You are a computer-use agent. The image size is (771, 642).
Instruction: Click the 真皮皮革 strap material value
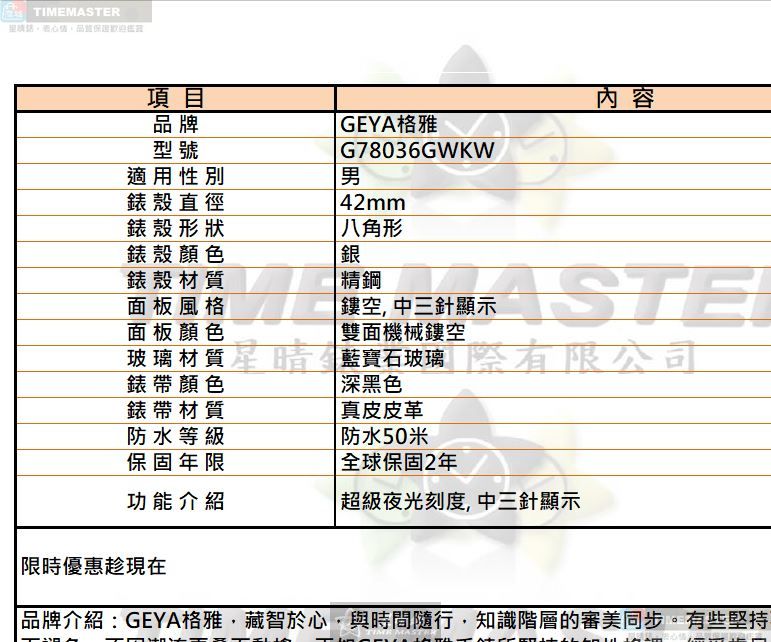[382, 410]
